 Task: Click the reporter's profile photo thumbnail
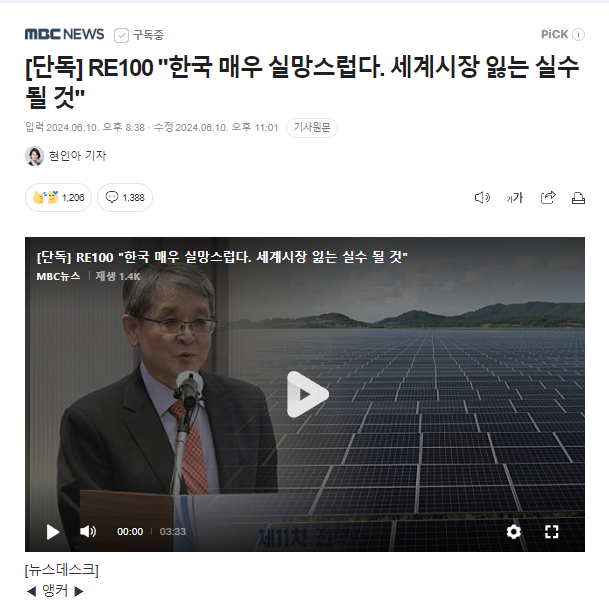pyautogui.click(x=34, y=156)
